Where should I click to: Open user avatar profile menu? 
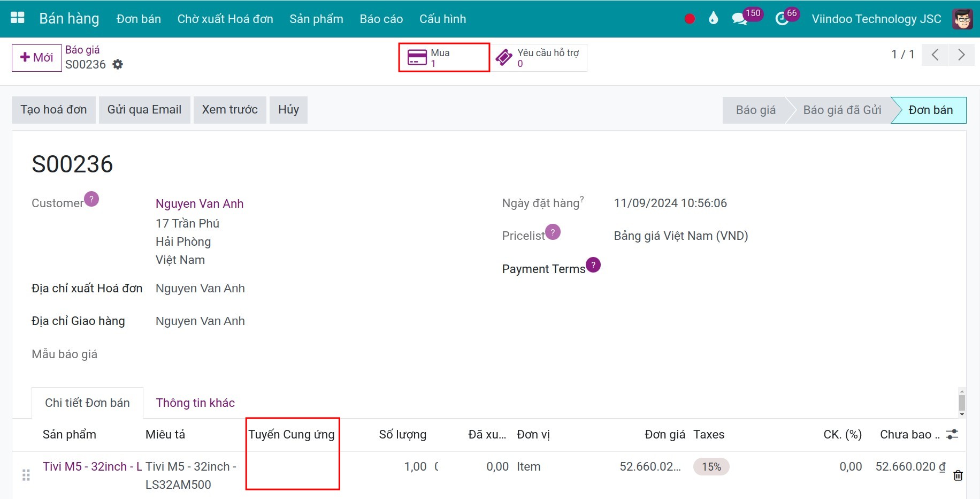coord(962,19)
